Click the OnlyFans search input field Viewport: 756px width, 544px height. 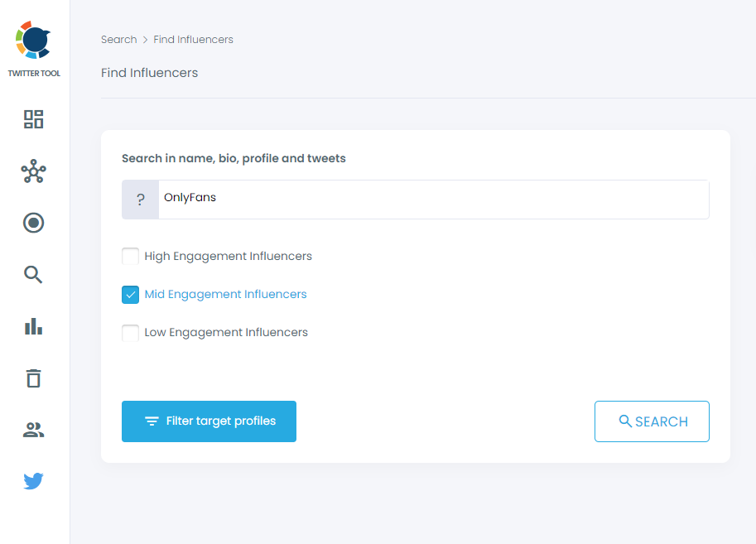(x=373, y=199)
